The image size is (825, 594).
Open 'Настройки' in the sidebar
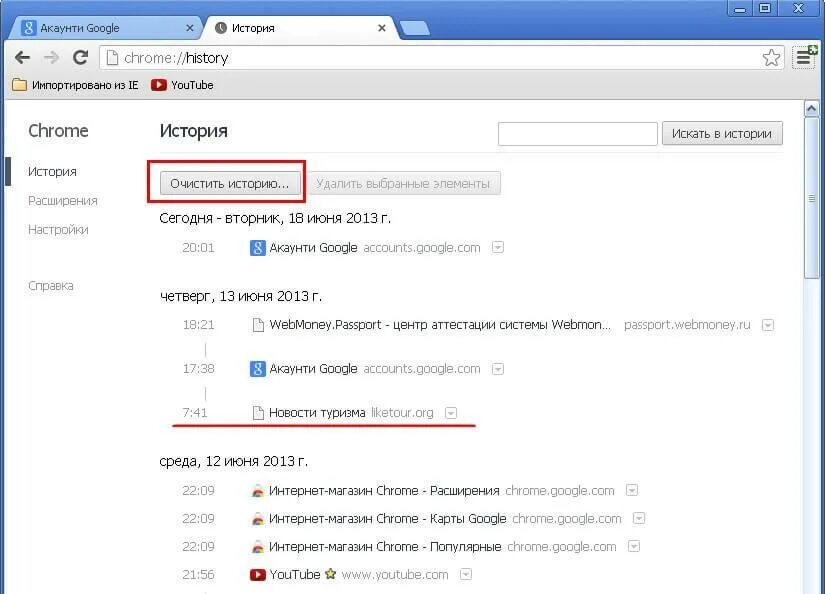click(x=58, y=229)
